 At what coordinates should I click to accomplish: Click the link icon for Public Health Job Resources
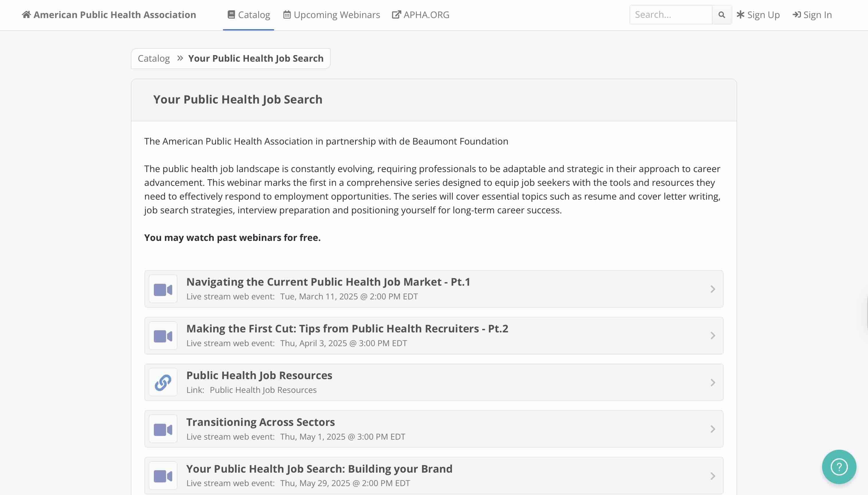tap(163, 383)
